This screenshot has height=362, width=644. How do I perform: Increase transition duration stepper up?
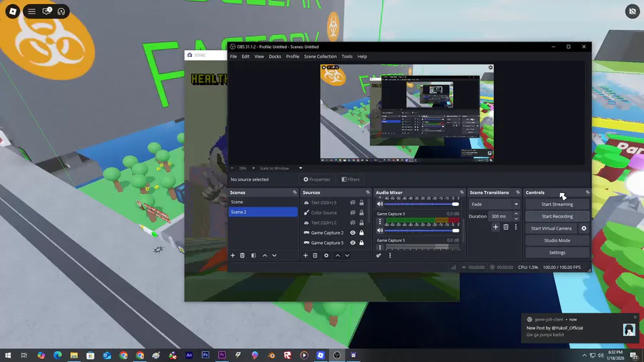[516, 214]
